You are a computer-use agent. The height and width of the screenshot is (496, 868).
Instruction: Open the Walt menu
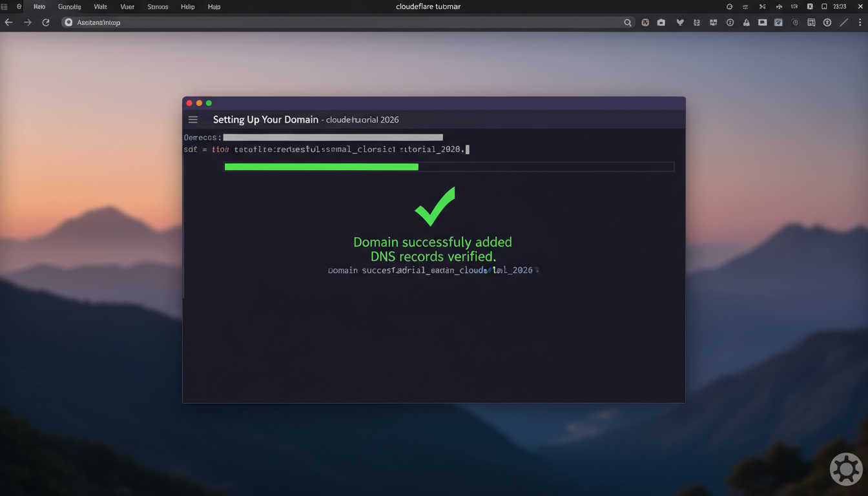pos(100,6)
